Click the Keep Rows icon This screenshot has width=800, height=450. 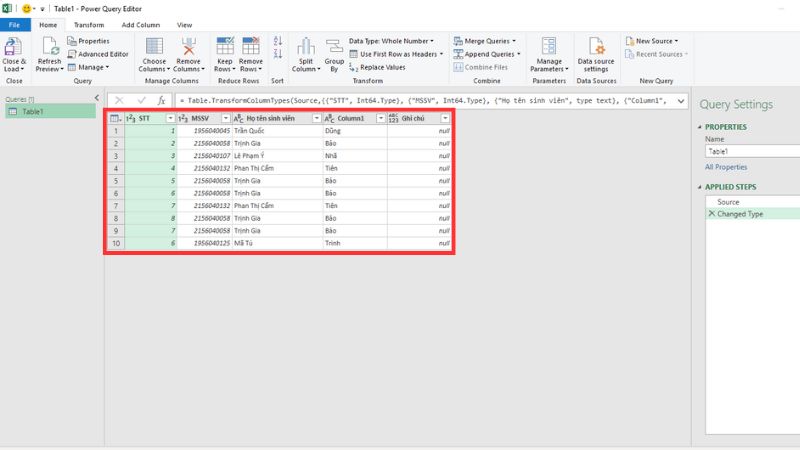coord(225,49)
